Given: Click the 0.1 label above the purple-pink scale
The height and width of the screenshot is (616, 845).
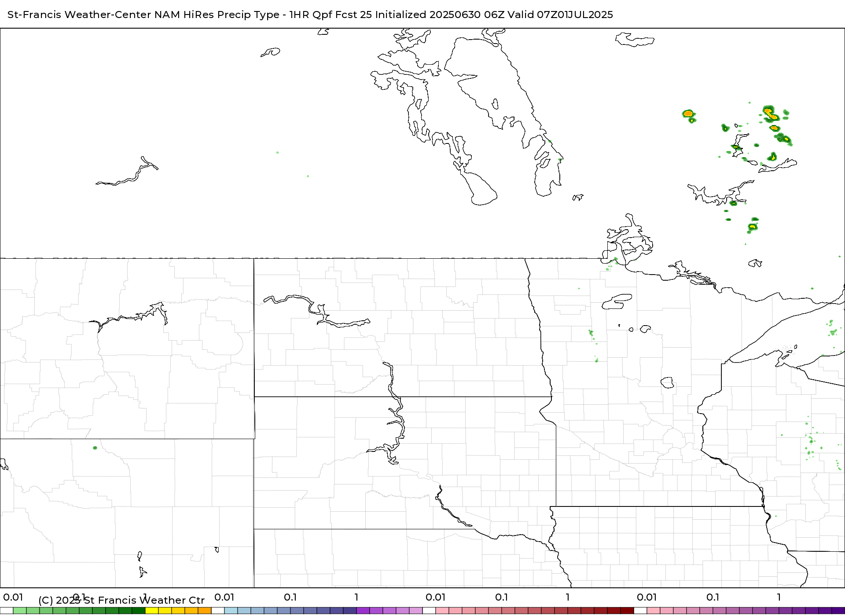Looking at the screenshot, I should pos(713,597).
